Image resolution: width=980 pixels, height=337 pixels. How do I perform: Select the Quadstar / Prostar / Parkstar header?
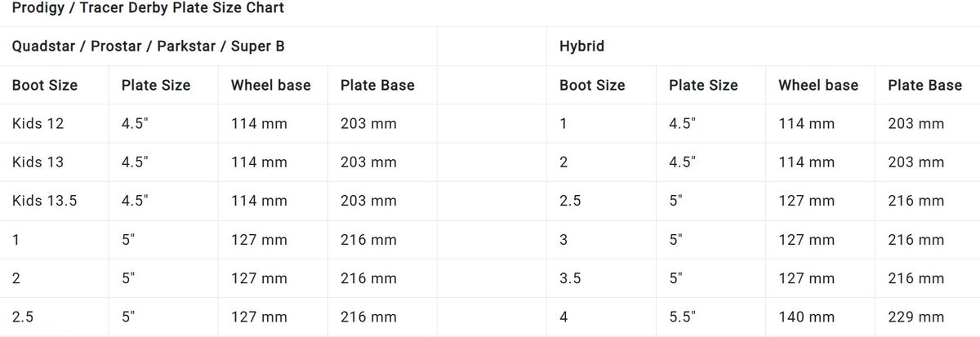(x=148, y=47)
